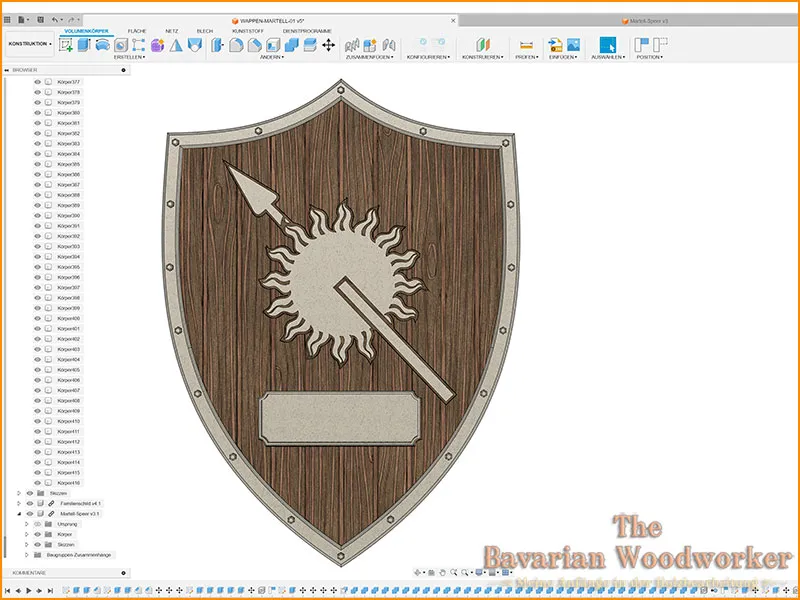The image size is (800, 600).
Task: Click the Undo arrow
Action: (55, 20)
